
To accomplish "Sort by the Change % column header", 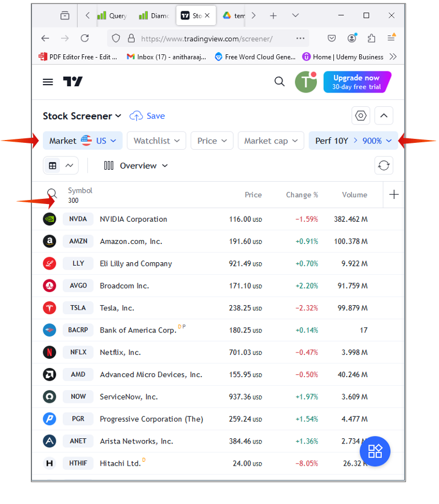I will tap(302, 195).
